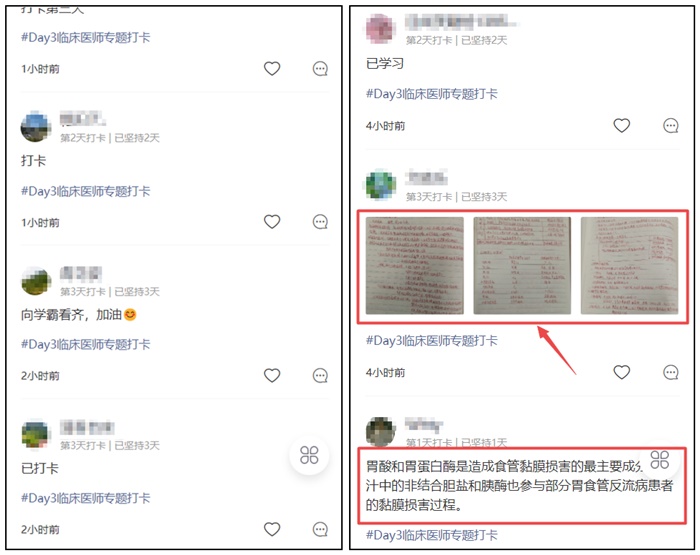Comment on the '向学霸看齐，加油' post
This screenshot has height=555, width=700.
(320, 376)
